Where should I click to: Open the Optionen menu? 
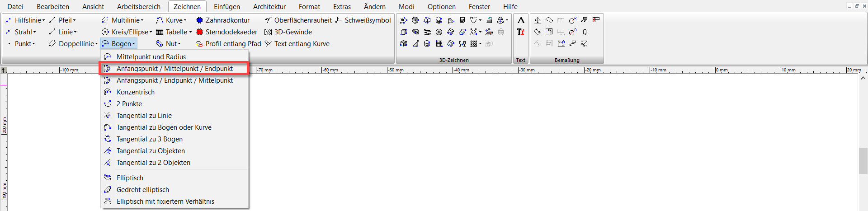tap(442, 7)
